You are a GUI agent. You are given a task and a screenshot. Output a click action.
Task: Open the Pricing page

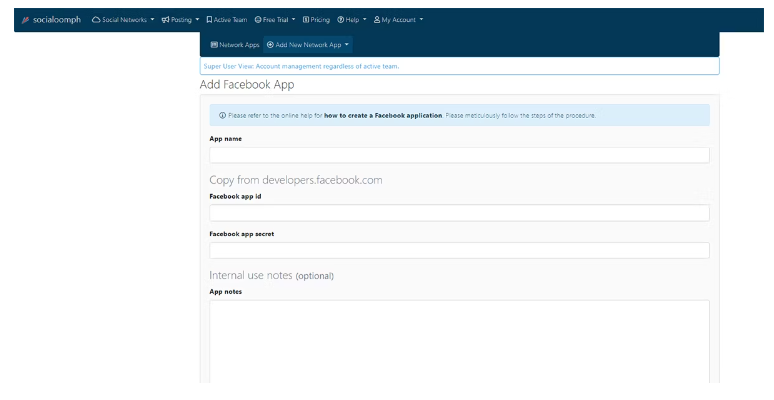(316, 20)
